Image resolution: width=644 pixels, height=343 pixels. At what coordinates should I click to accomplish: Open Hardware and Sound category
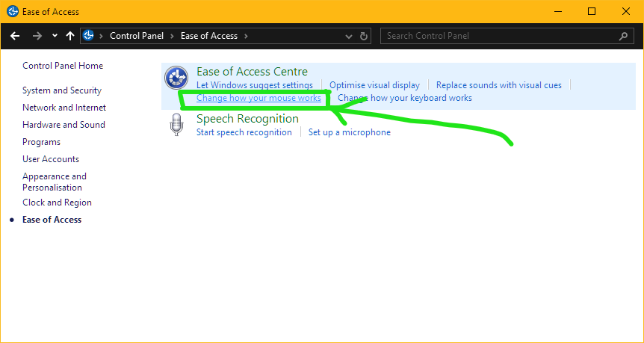click(64, 125)
